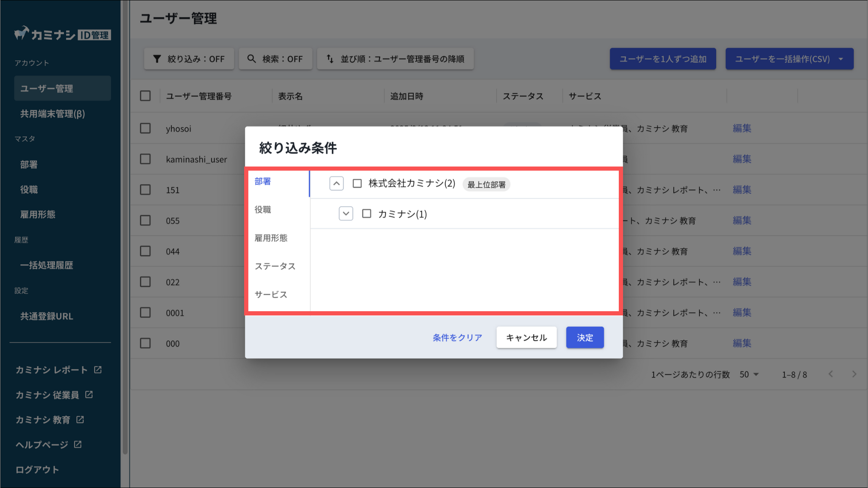Viewport: 868px width, 488px height.
Task: Click external link icon beside ヘルプページ
Action: pyautogui.click(x=78, y=444)
